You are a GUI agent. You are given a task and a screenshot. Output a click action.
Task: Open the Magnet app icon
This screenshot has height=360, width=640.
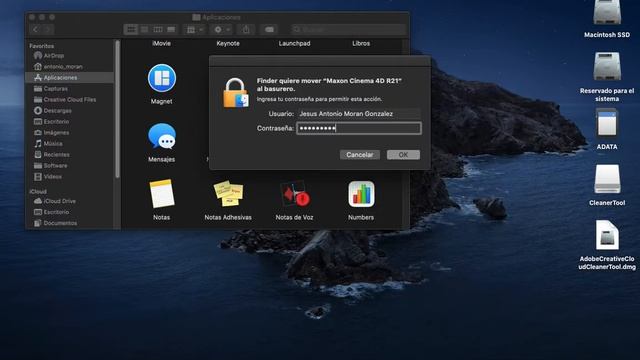[x=162, y=78]
